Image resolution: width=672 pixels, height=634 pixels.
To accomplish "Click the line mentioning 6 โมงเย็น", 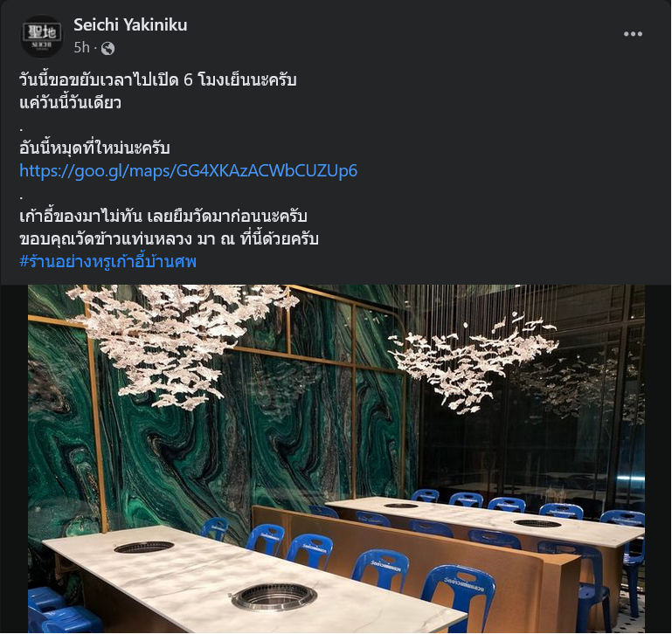I will [157, 79].
